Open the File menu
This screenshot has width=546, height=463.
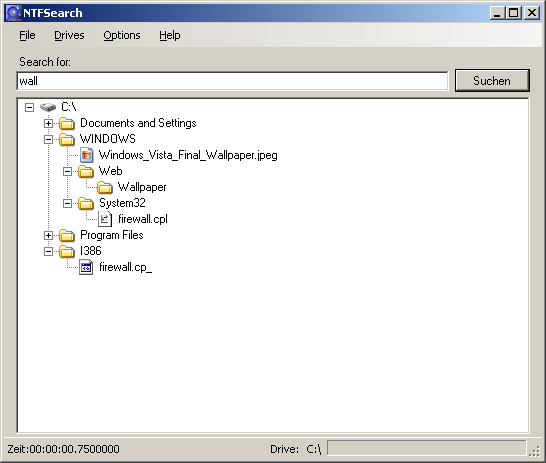click(x=27, y=35)
